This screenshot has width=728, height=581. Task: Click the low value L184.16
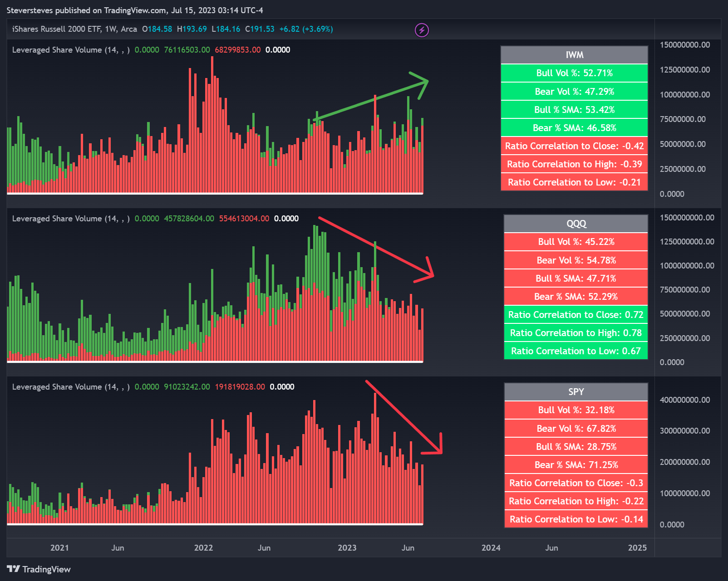pos(226,29)
